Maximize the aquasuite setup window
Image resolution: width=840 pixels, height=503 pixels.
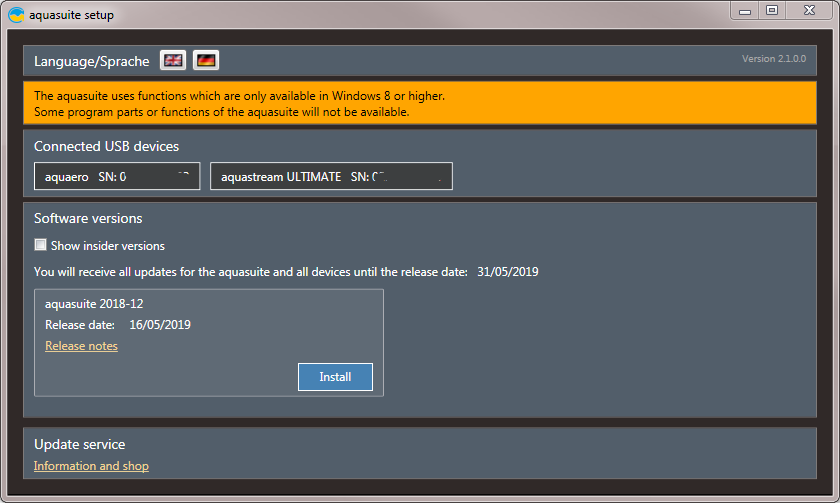pos(772,11)
